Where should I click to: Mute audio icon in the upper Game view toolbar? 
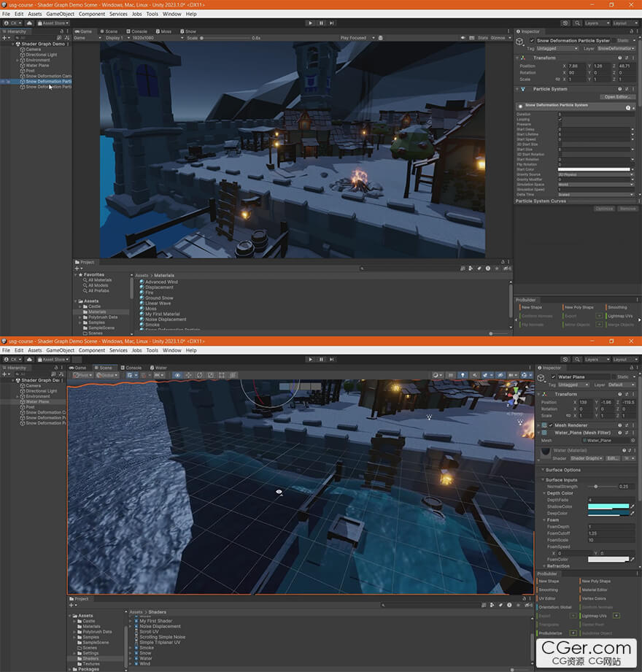[463, 38]
